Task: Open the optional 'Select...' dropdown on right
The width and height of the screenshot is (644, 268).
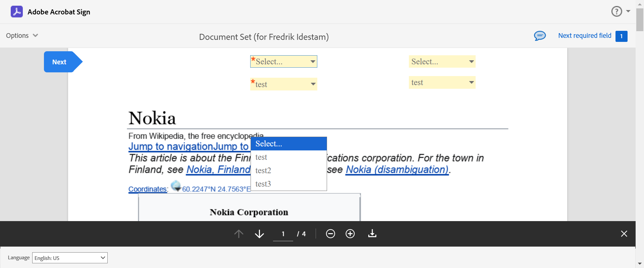Action: point(442,62)
